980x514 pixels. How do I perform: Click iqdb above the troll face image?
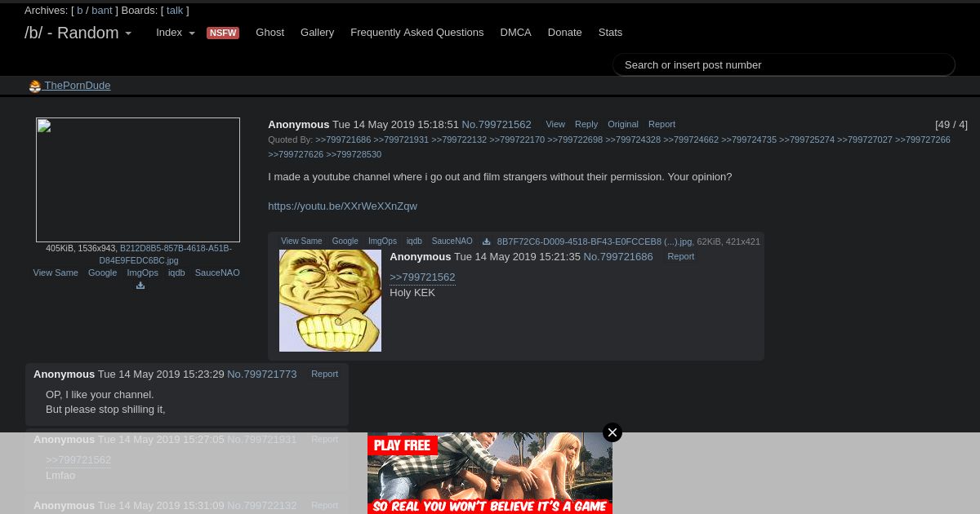click(x=414, y=241)
